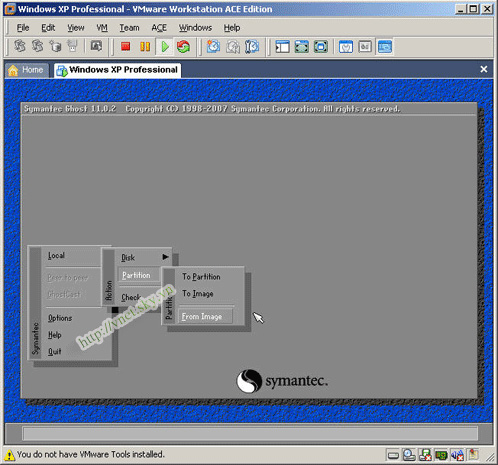Viewport: 498px width, 465px height.
Task: Open the File menu
Action: point(23,28)
